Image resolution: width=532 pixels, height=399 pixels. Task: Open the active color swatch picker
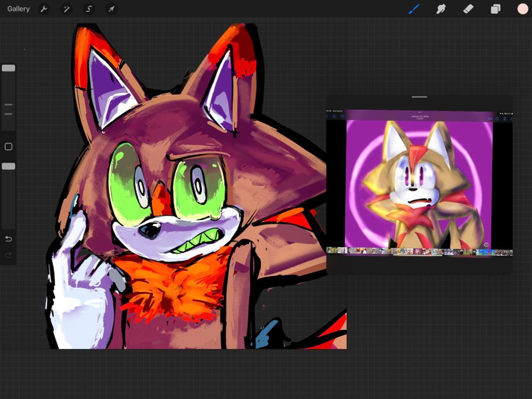point(522,9)
